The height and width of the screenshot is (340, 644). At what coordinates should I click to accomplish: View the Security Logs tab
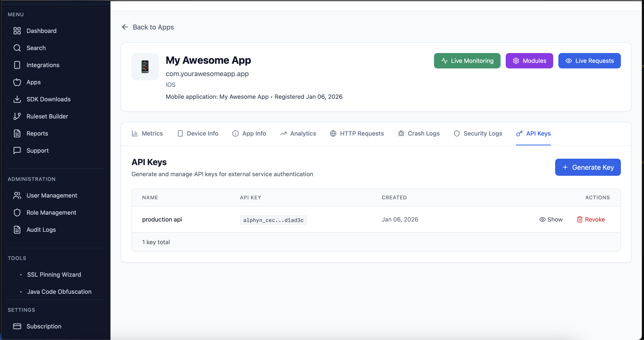[x=478, y=134]
